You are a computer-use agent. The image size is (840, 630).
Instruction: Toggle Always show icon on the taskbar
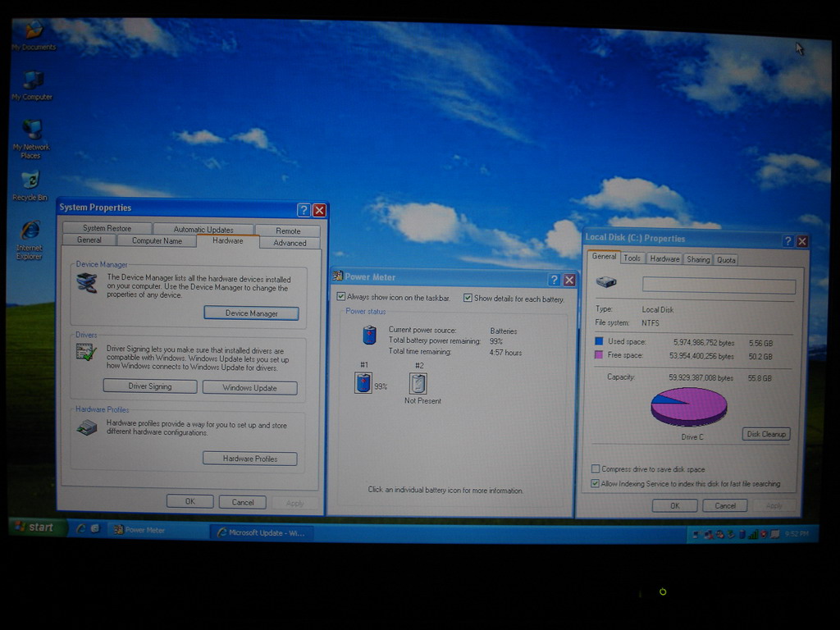340,296
